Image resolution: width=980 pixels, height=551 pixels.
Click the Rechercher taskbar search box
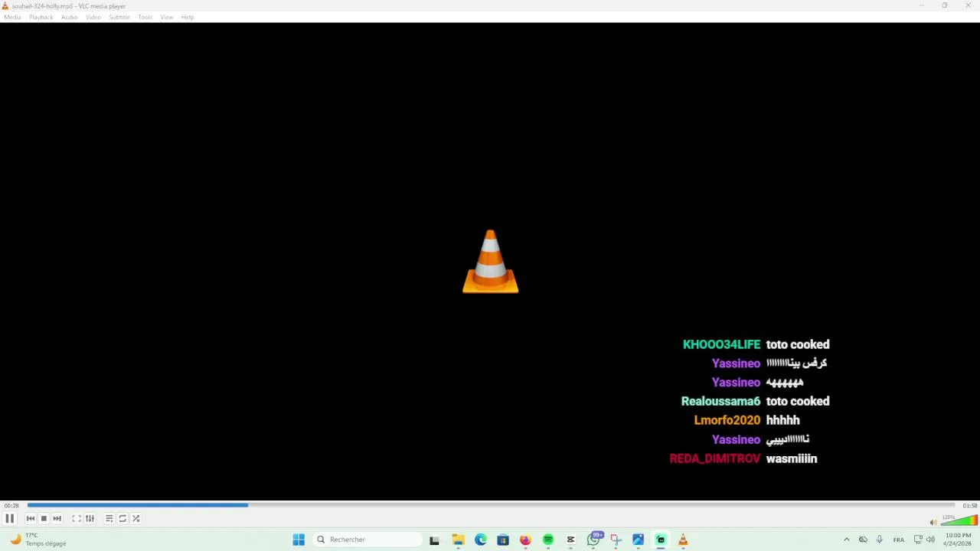[x=368, y=540]
